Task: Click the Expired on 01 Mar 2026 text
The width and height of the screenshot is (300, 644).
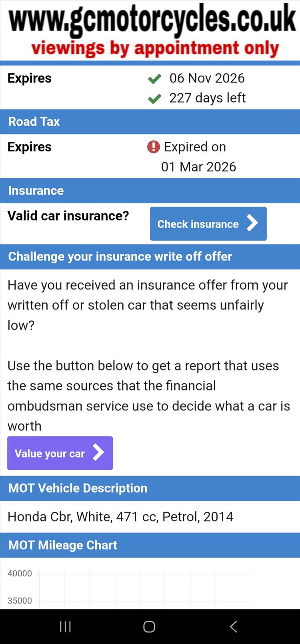Action: click(196, 157)
